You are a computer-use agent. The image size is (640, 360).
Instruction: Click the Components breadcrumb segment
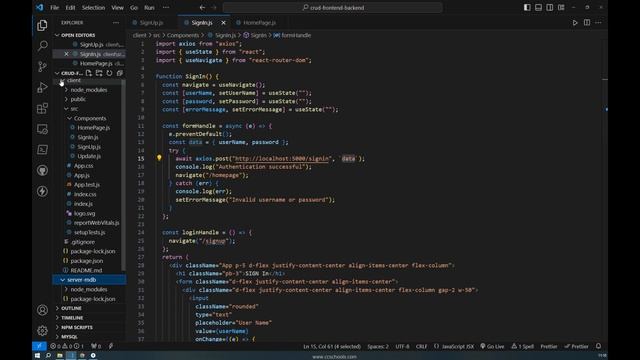(x=183, y=36)
